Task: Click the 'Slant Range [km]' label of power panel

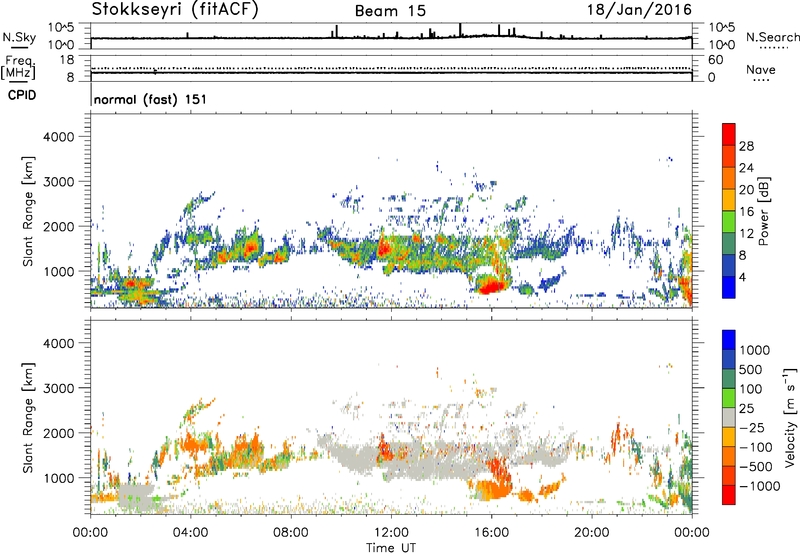Action: click(28, 211)
